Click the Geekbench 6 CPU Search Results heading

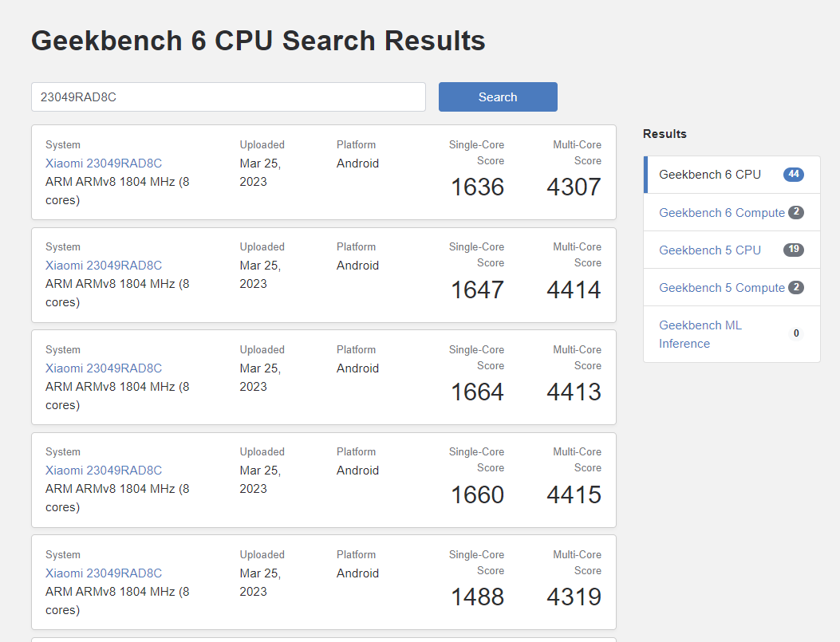pyautogui.click(x=258, y=40)
